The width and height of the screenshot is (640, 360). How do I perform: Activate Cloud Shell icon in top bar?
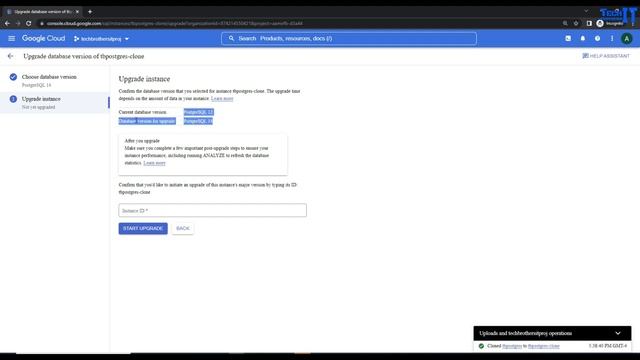click(x=568, y=38)
